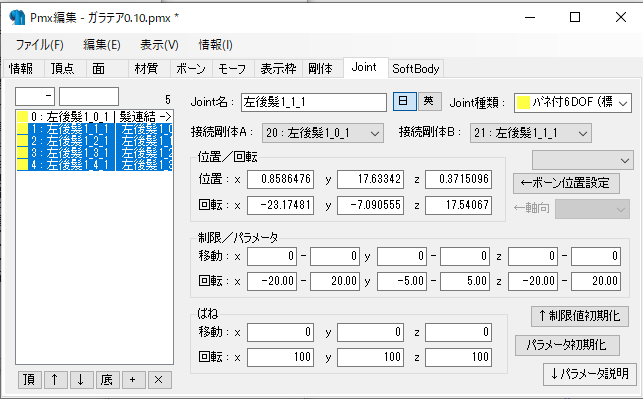The width and height of the screenshot is (643, 399).
Task: Move selected joint up with ↑ arrow
Action: click(55, 380)
